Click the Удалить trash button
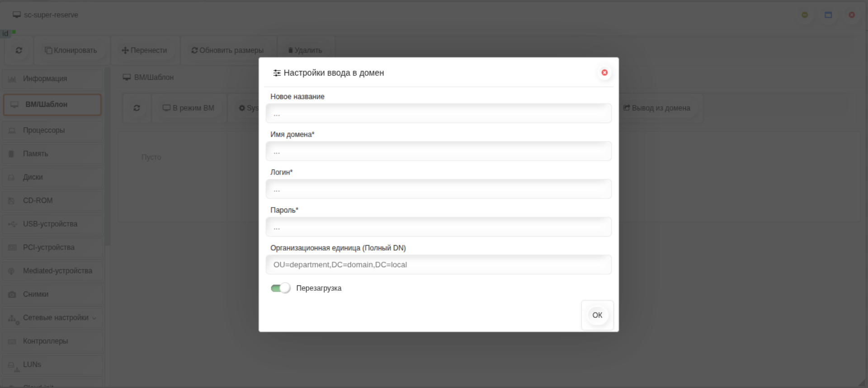The width and height of the screenshot is (868, 388). click(x=305, y=50)
